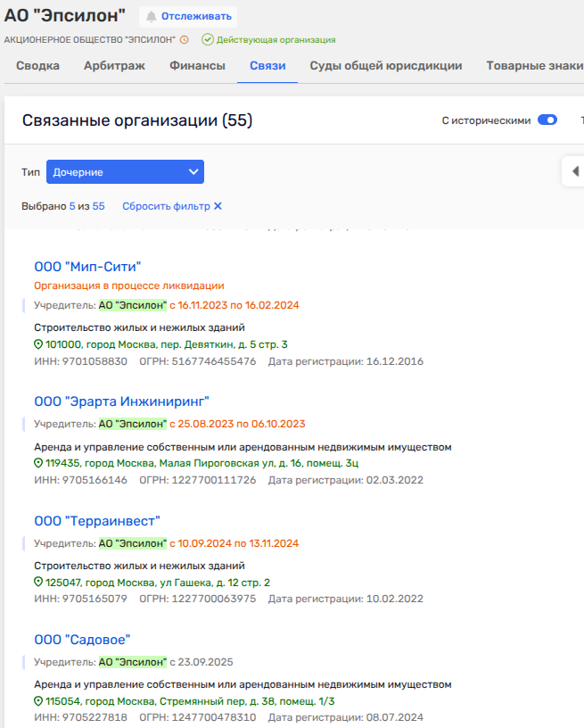The image size is (584, 728).
Task: Click the bell icon next to Отслеживать
Action: (151, 17)
